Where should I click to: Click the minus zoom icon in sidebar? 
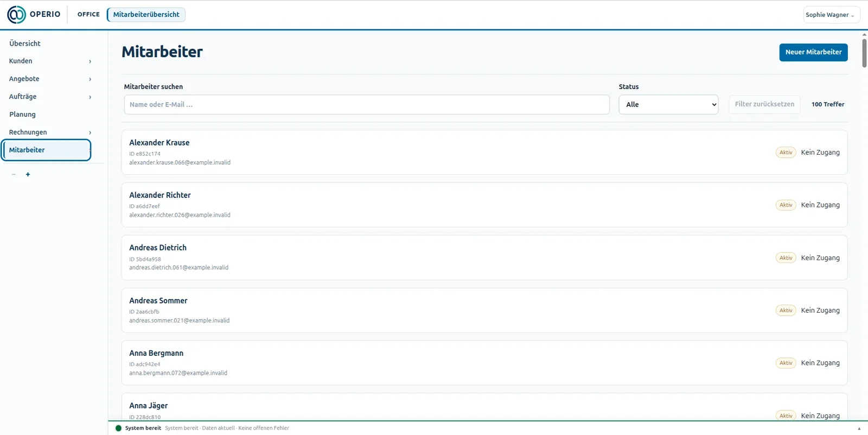[14, 174]
